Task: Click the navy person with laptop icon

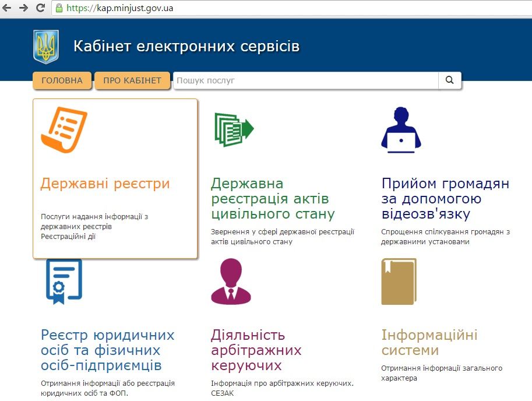Action: 401,130
